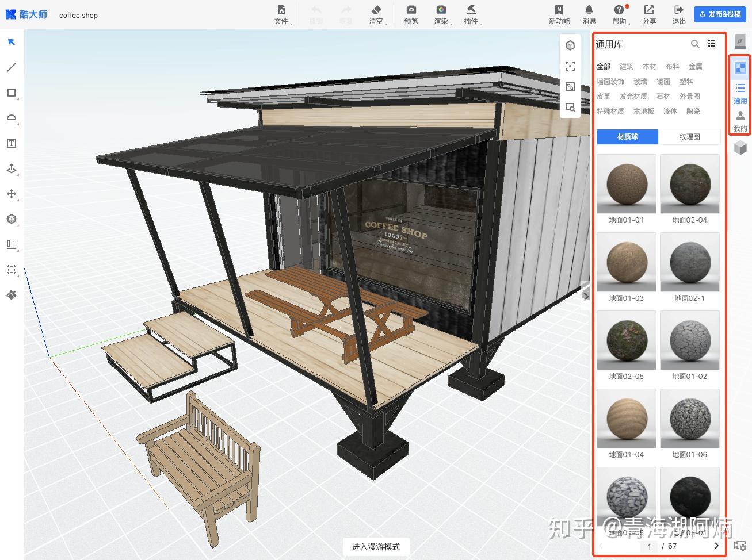Open the 帮助 help menu
This screenshot has height=560, width=752.
pos(620,15)
